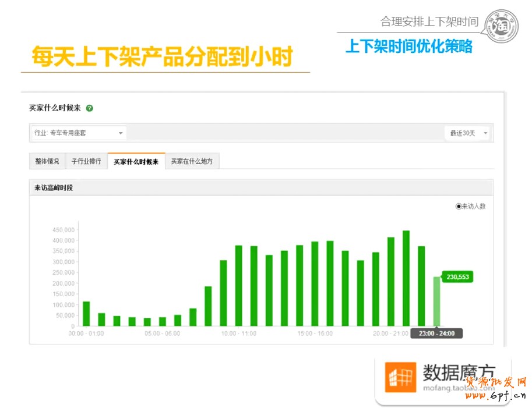The image size is (532, 408).
Task: Click the orange 数据魔方 cube logo icon
Action: (400, 377)
